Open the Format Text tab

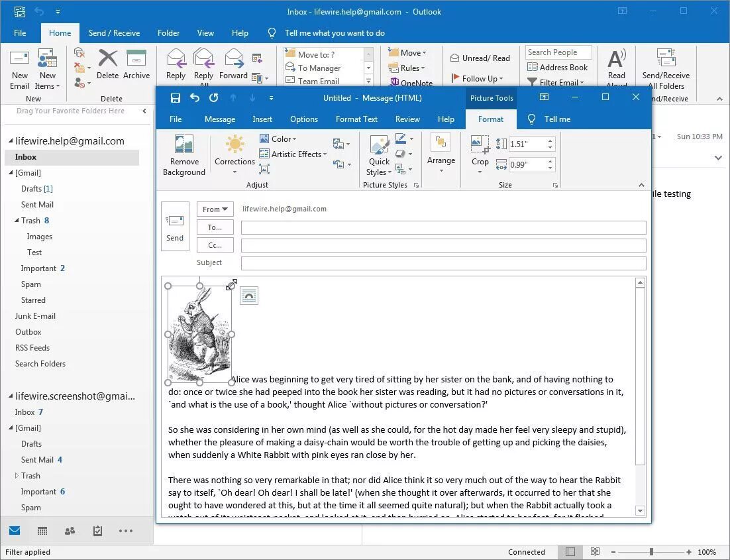(x=356, y=119)
